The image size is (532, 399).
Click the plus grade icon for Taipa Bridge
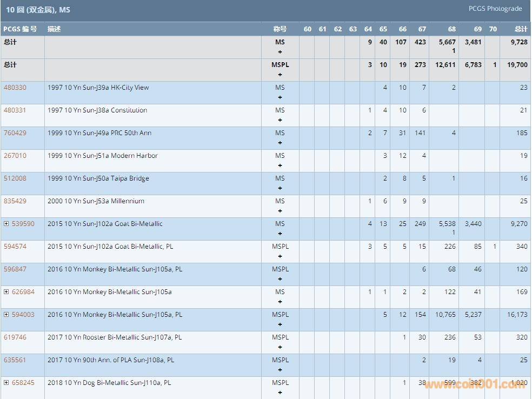click(280, 188)
